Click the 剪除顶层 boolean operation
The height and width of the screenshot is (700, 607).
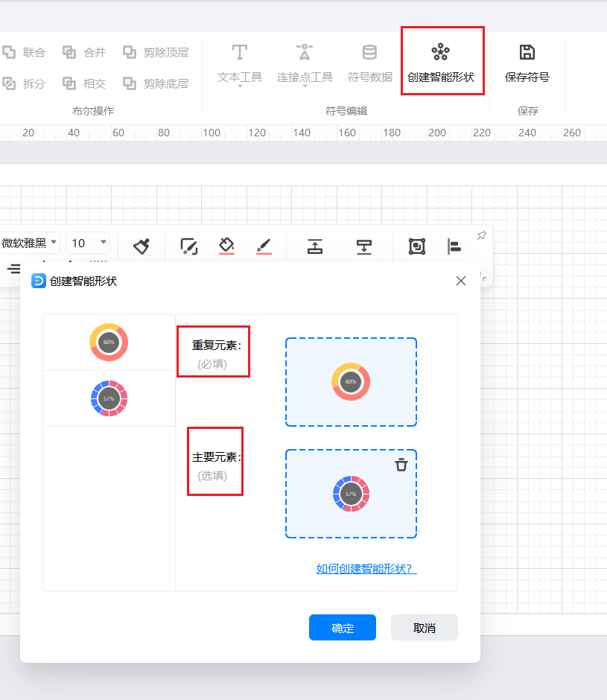click(x=156, y=52)
